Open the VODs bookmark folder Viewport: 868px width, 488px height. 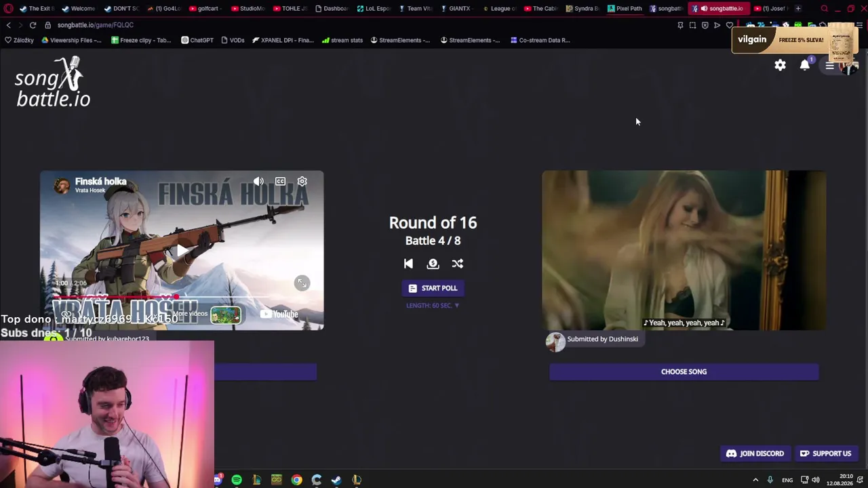point(233,40)
